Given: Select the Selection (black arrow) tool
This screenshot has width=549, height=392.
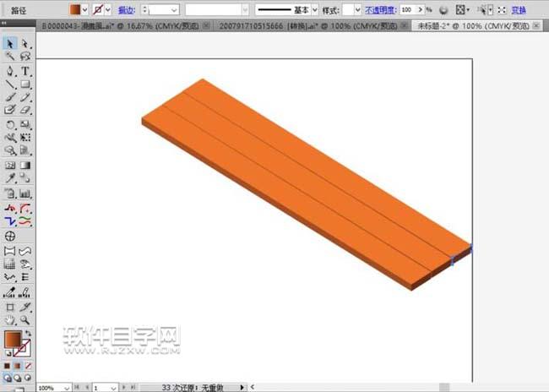Looking at the screenshot, I should (10, 43).
